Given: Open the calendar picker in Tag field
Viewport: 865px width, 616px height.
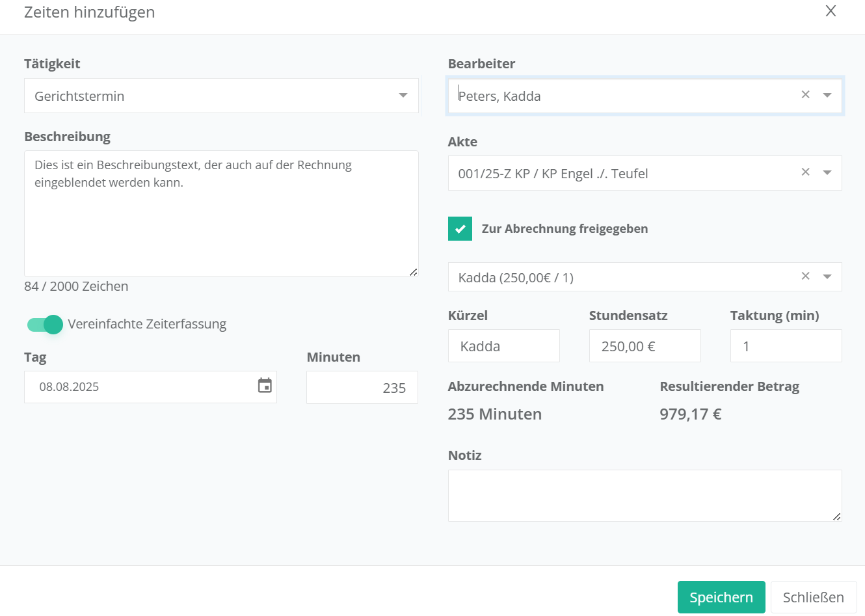Looking at the screenshot, I should point(265,386).
